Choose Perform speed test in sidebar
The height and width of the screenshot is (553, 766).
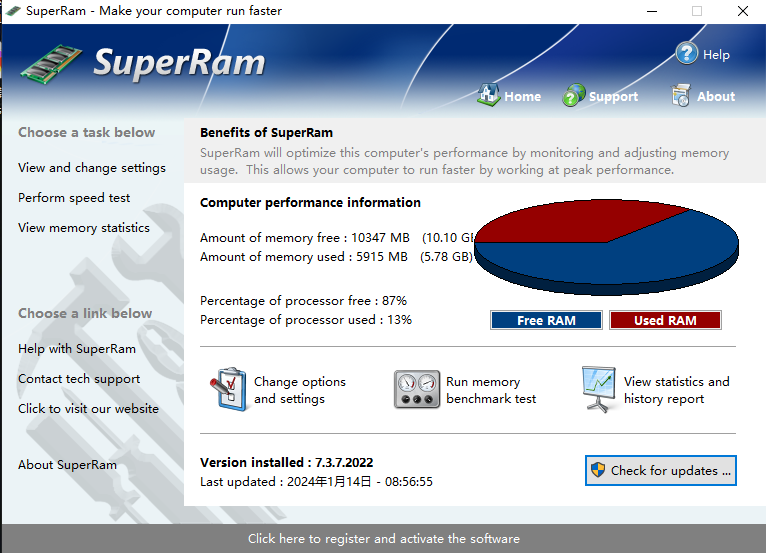[x=74, y=198]
